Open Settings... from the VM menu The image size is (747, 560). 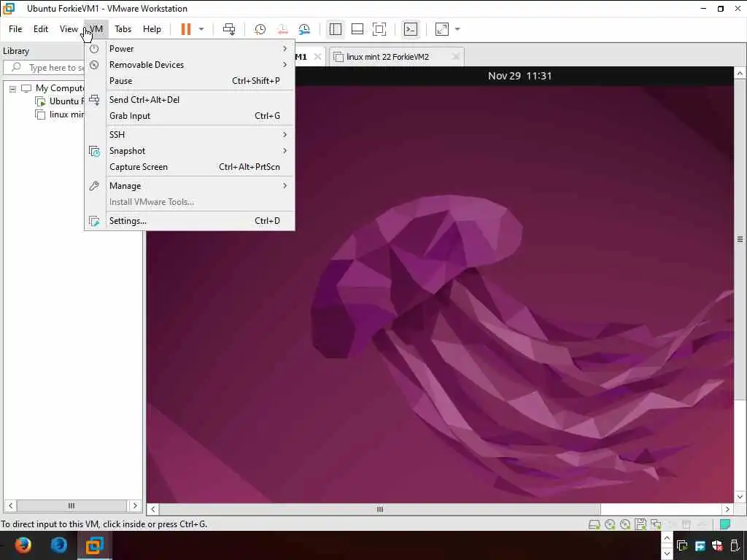(x=190, y=221)
